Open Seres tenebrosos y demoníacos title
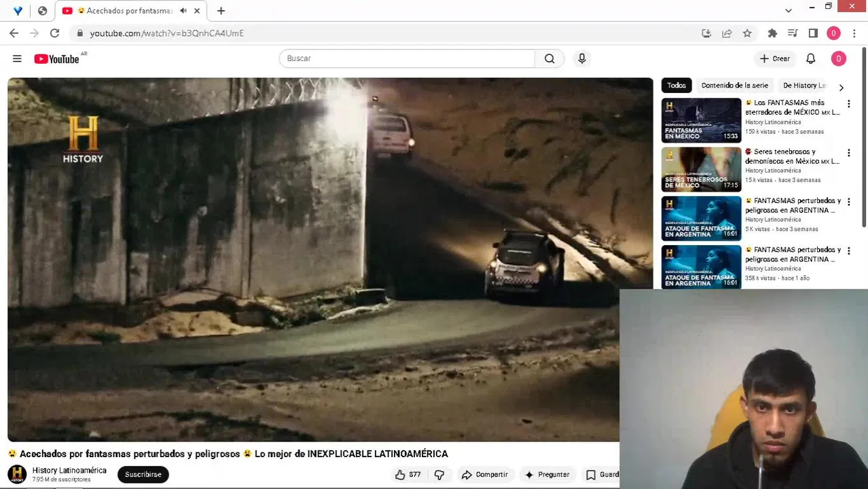This screenshot has width=868, height=489. [793, 156]
